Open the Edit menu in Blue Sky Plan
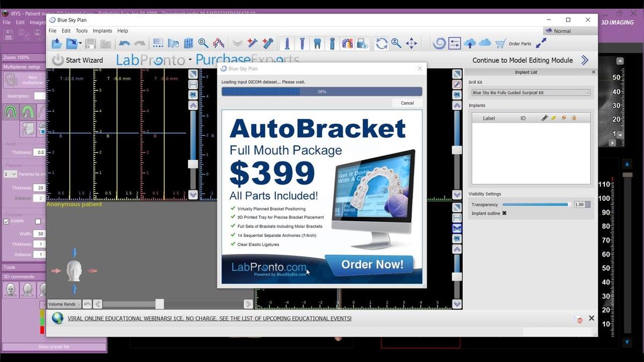This screenshot has width=644, height=362. click(x=66, y=31)
